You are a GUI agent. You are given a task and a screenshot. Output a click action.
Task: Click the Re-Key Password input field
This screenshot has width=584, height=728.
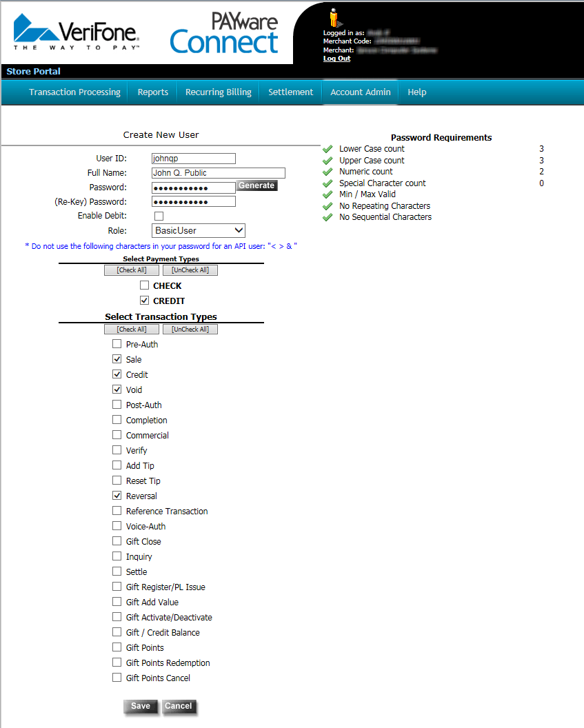194,201
